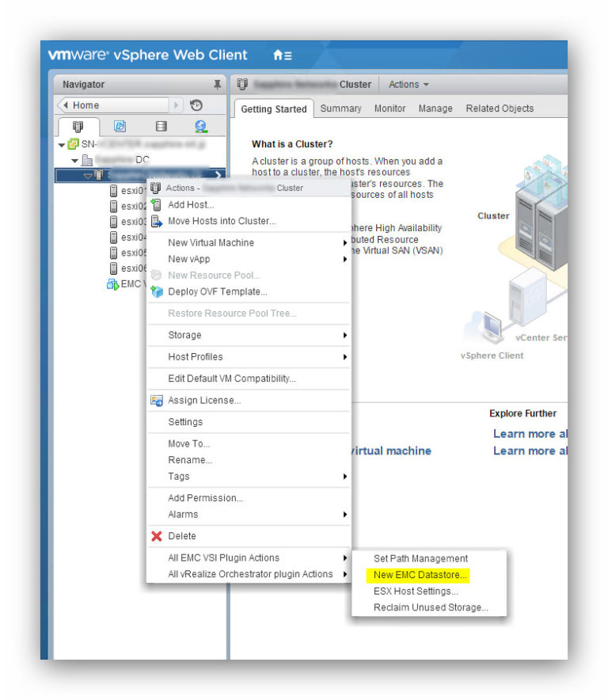
Task: Select the Hosts and Clusters navigator tab
Action: click(78, 127)
